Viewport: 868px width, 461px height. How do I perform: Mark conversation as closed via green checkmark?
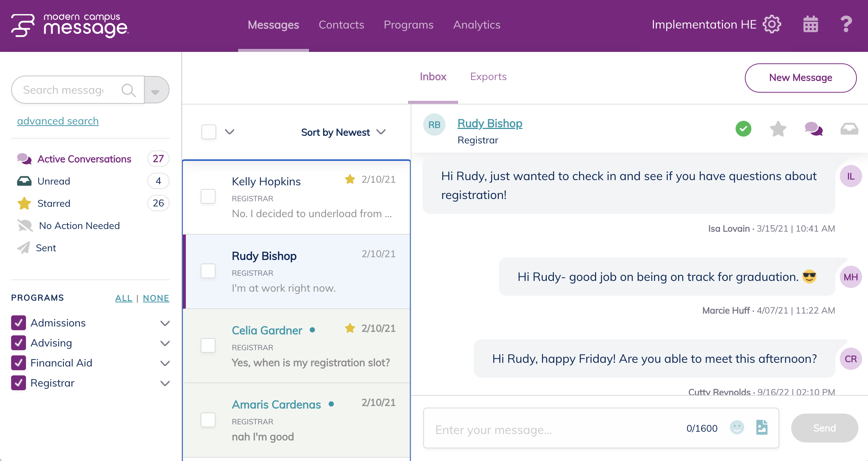743,129
